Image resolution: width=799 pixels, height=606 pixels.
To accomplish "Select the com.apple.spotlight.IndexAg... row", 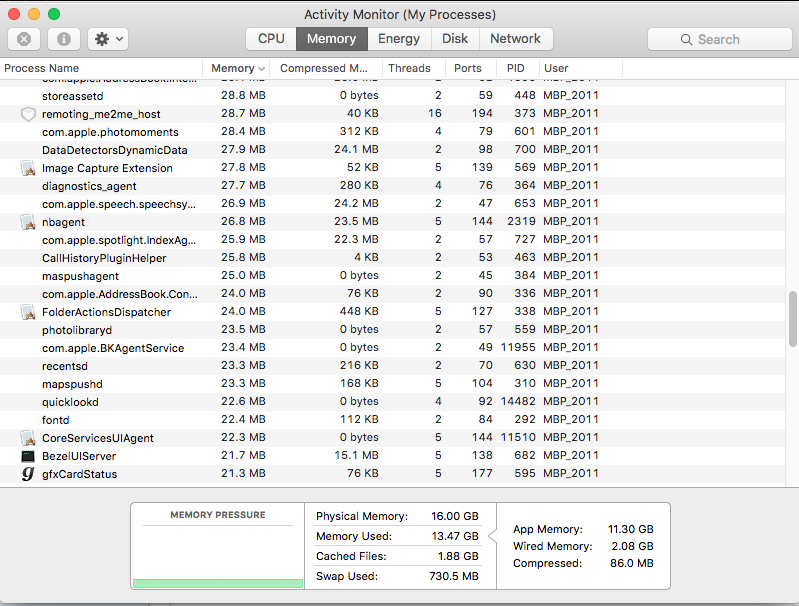I will (x=392, y=240).
